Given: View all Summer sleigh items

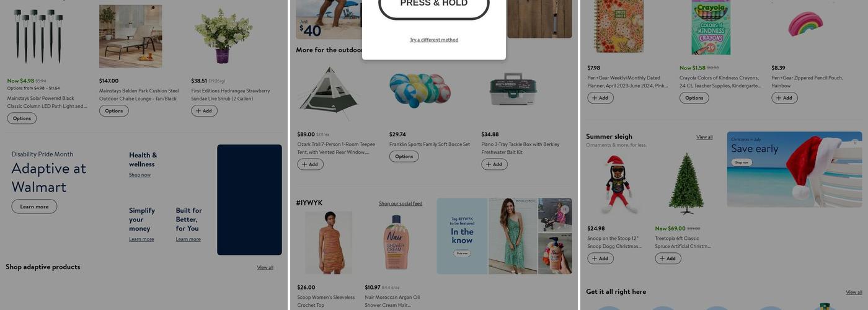Looking at the screenshot, I should click(x=704, y=137).
